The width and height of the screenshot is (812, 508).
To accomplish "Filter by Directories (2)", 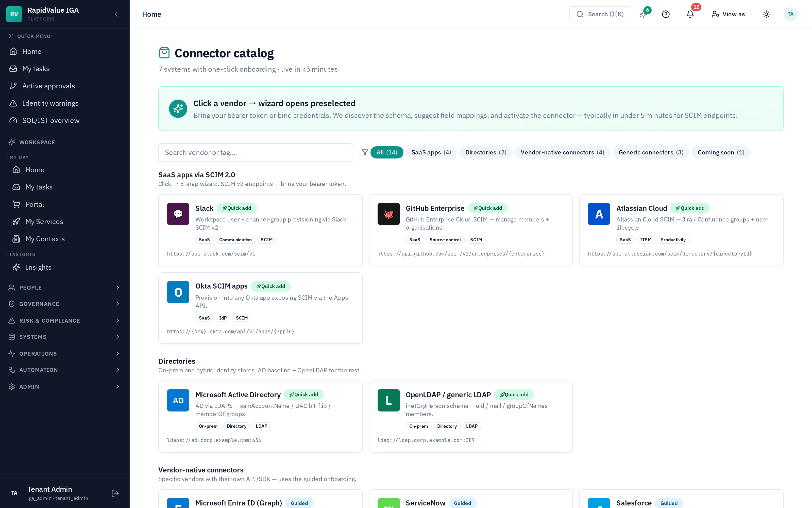I will (485, 152).
